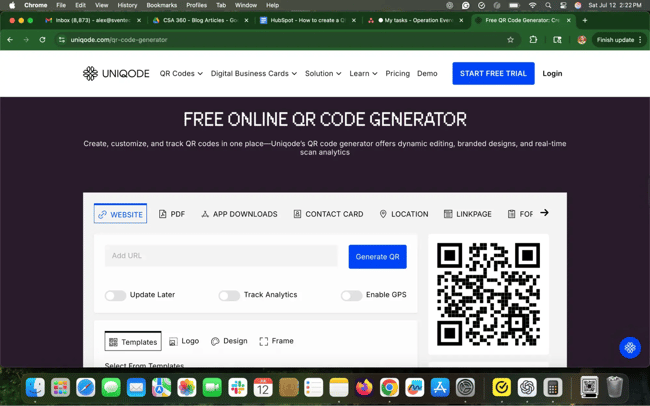Click the Uniqode logo
Image resolution: width=650 pixels, height=406 pixels.
[x=116, y=73]
